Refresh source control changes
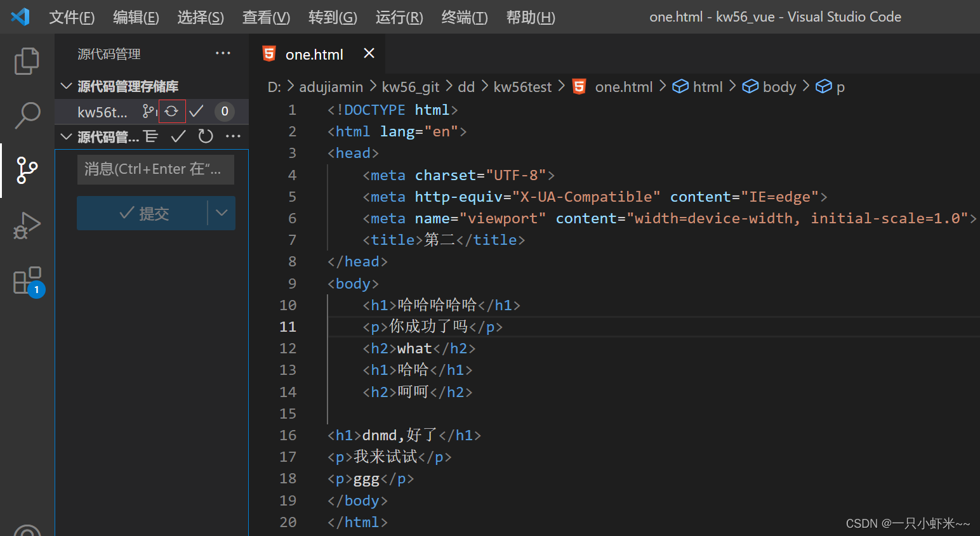Viewport: 980px width, 536px height. (x=206, y=136)
